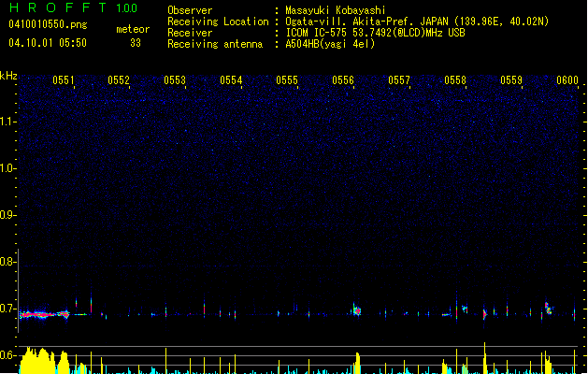Image resolution: width=588 pixels, height=374 pixels.
Task: Click the 0556 time marker
Action: (343, 80)
